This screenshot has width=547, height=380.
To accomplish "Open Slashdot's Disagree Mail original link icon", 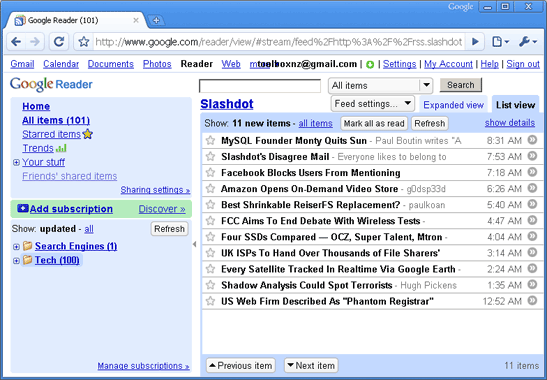I will tap(532, 156).
